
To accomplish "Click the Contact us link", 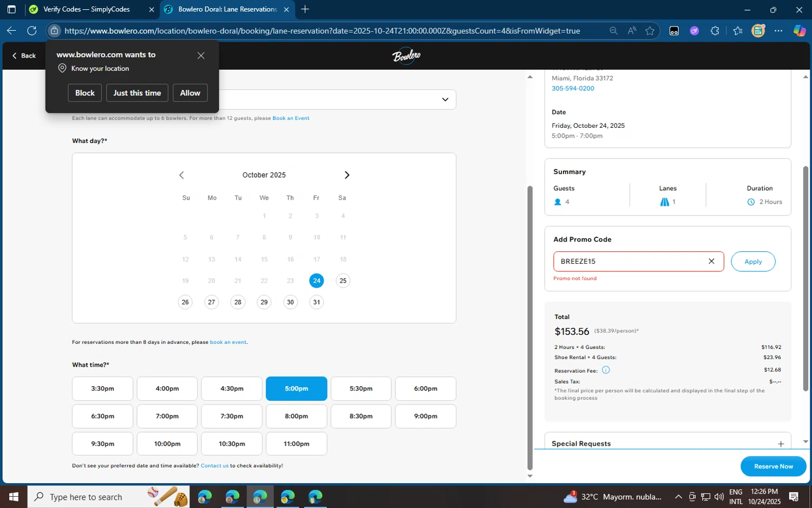I will click(x=214, y=466).
